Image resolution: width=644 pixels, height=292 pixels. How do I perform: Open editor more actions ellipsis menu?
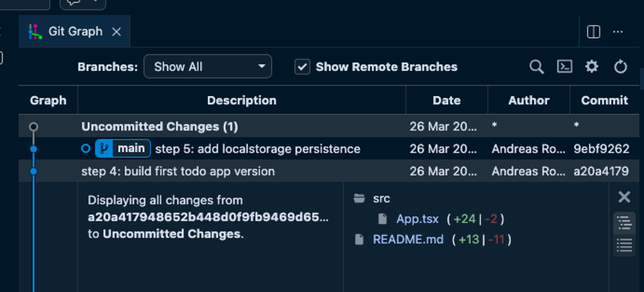click(618, 32)
